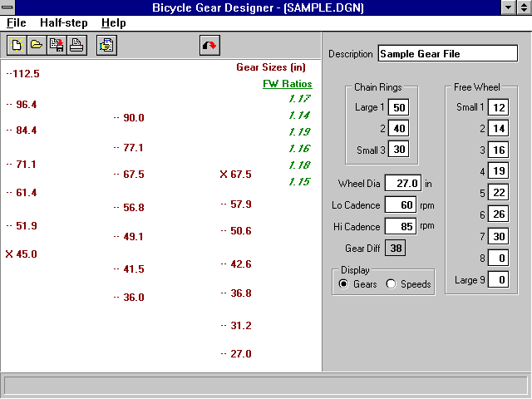Click the Open file folder icon
The image size is (532, 399).
pyautogui.click(x=36, y=45)
